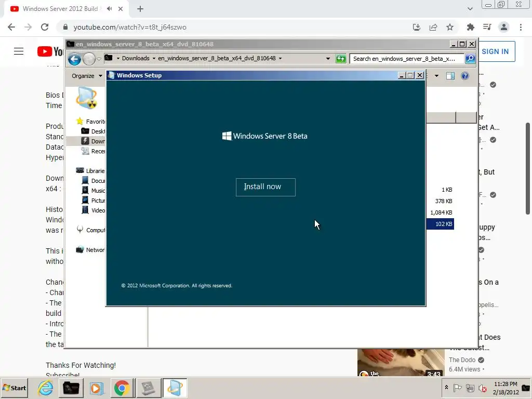The width and height of the screenshot is (532, 399).
Task: Share this page from the address bar
Action: tap(433, 27)
